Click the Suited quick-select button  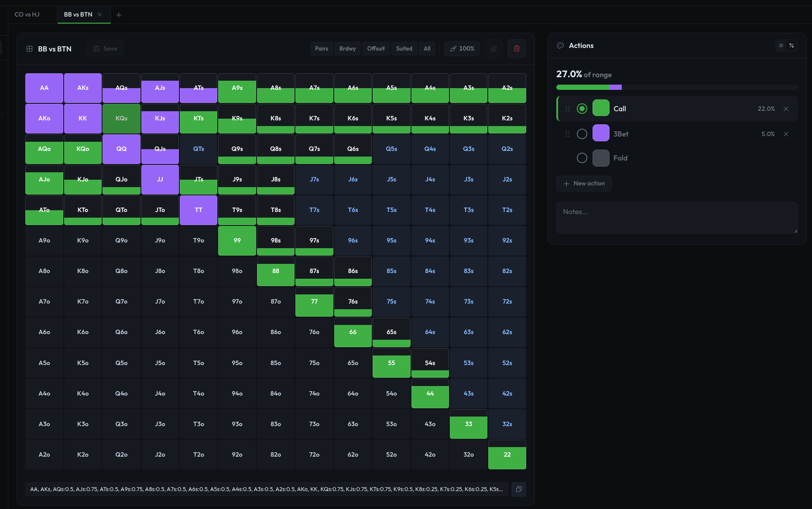404,49
